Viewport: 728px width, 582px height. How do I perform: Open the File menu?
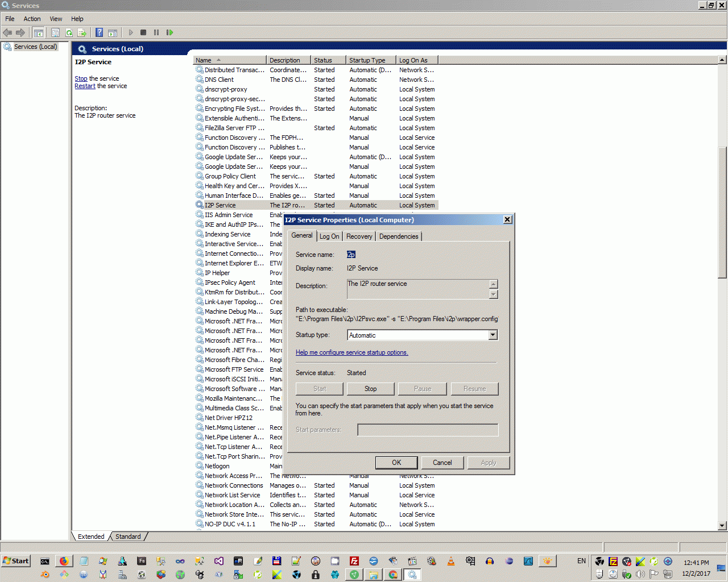tap(10, 19)
